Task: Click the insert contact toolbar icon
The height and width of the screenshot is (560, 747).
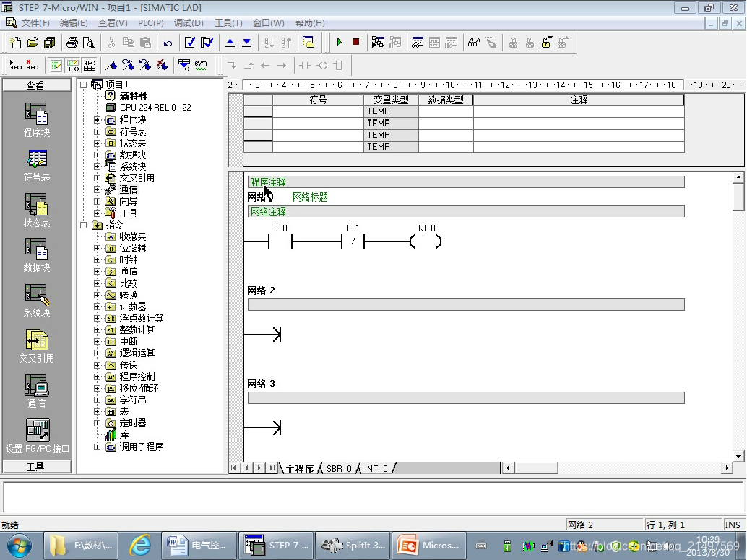Action: click(x=304, y=65)
